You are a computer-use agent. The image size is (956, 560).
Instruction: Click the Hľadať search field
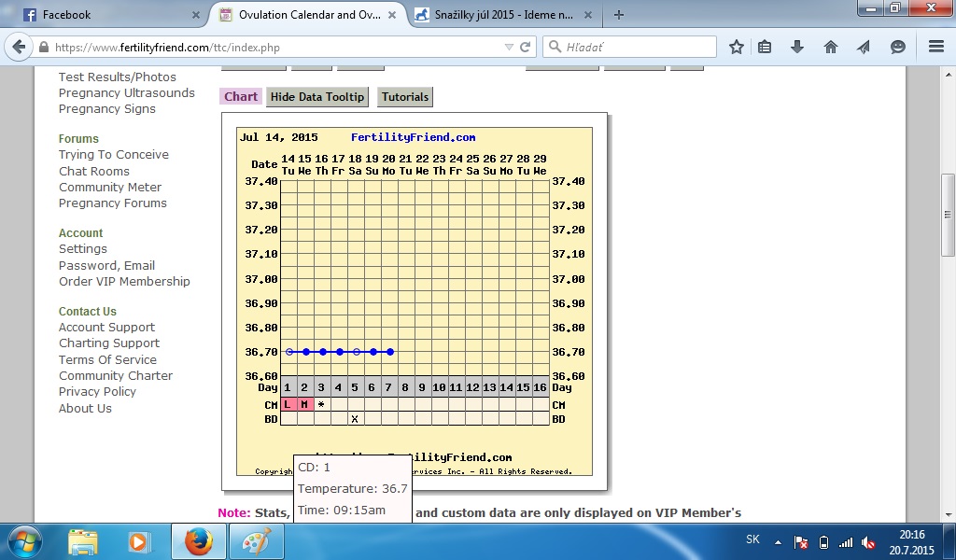(x=635, y=47)
